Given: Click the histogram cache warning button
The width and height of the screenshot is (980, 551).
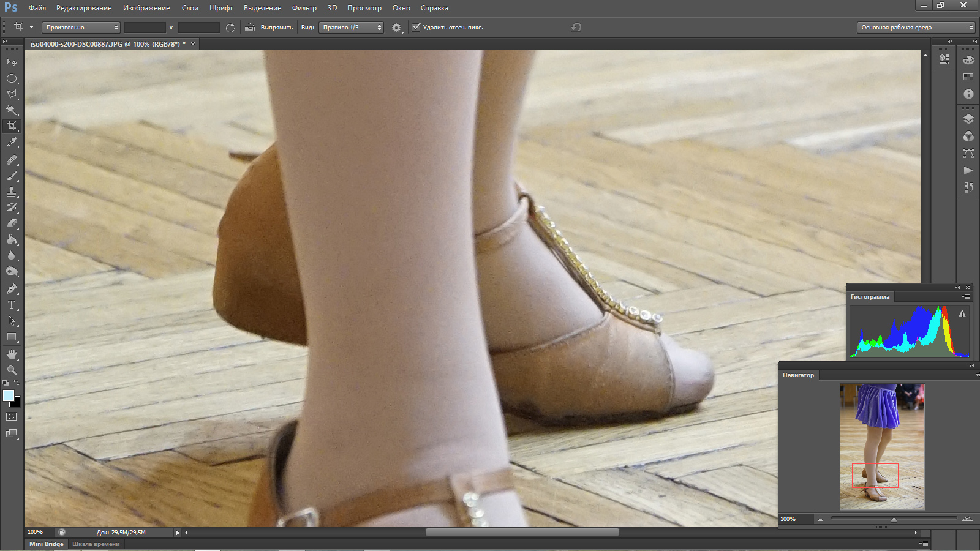Looking at the screenshot, I should 962,314.
